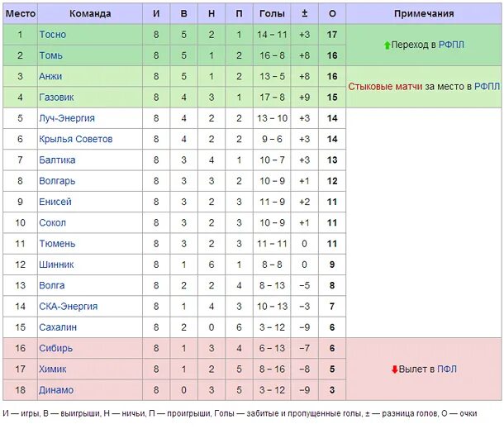
Task: Open the Газовик team page link
Action: coord(56,98)
